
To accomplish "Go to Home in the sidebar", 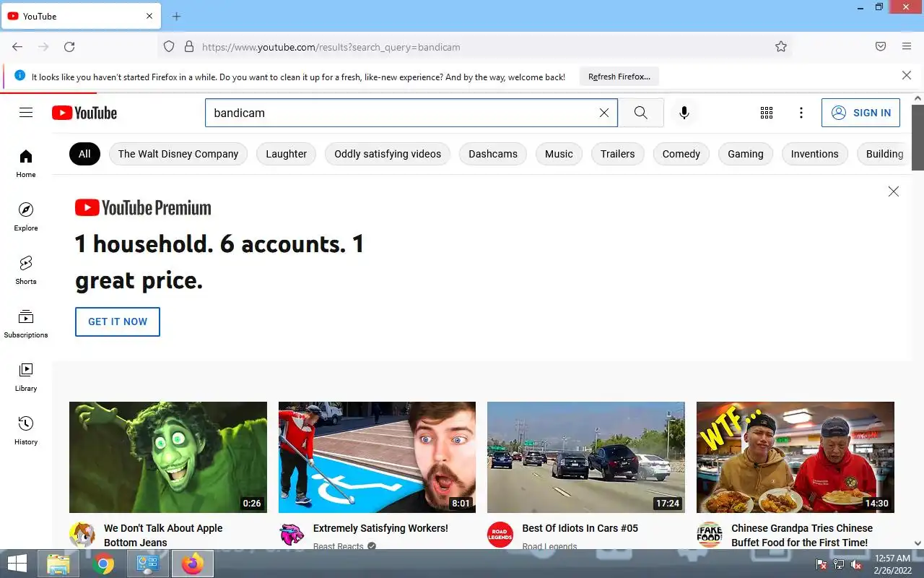I will (26, 163).
